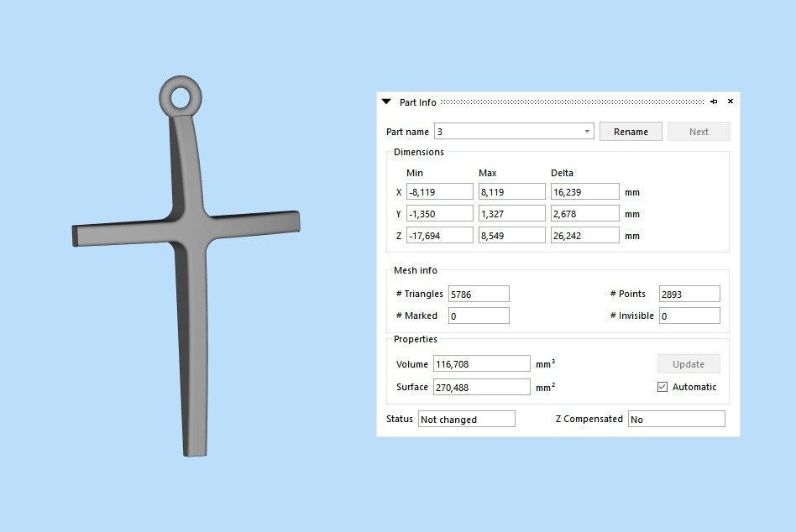Select the X Max field 8,119
796x532 pixels.
(x=511, y=191)
